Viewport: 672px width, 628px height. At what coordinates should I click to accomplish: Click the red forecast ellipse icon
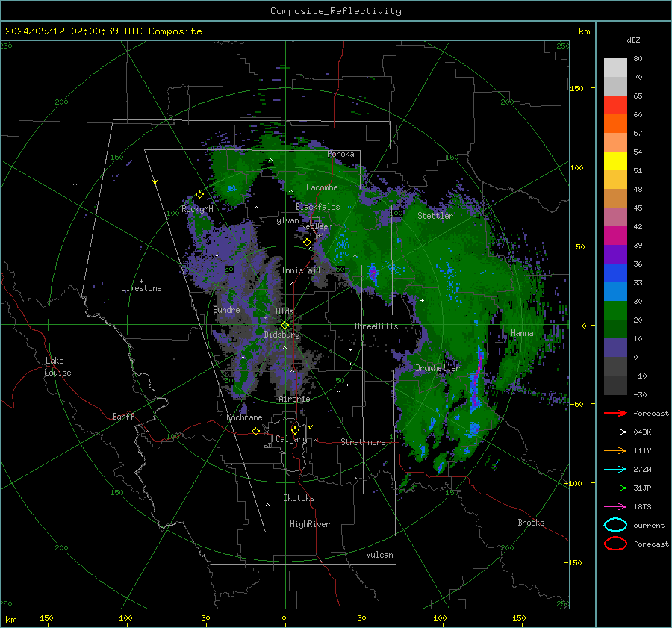pos(615,544)
